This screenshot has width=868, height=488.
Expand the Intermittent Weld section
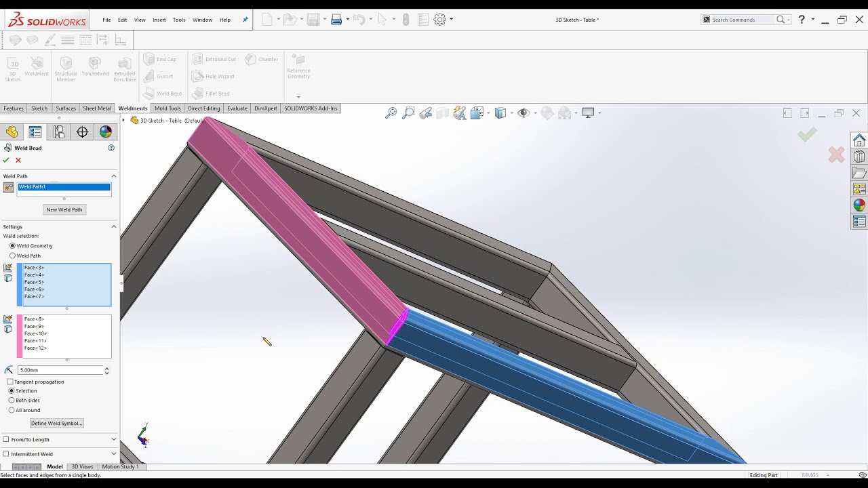(113, 454)
